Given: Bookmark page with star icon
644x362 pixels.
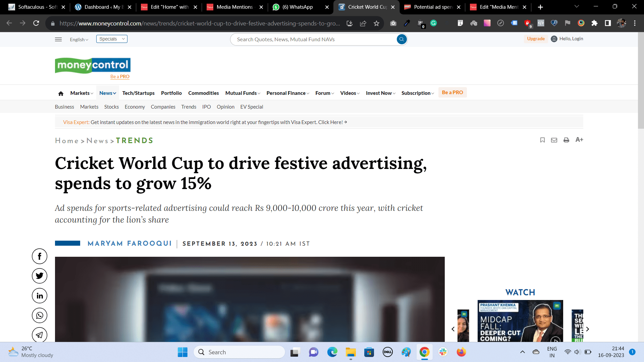Looking at the screenshot, I should 376,23.
